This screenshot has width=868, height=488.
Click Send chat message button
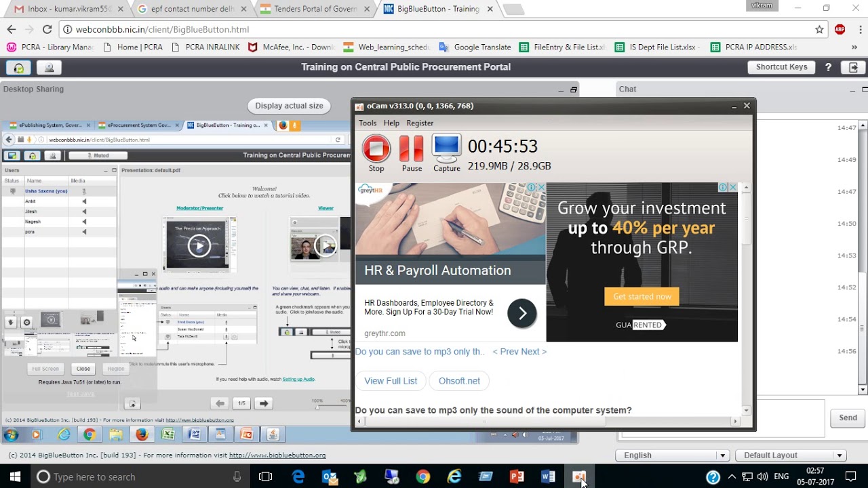[848, 418]
